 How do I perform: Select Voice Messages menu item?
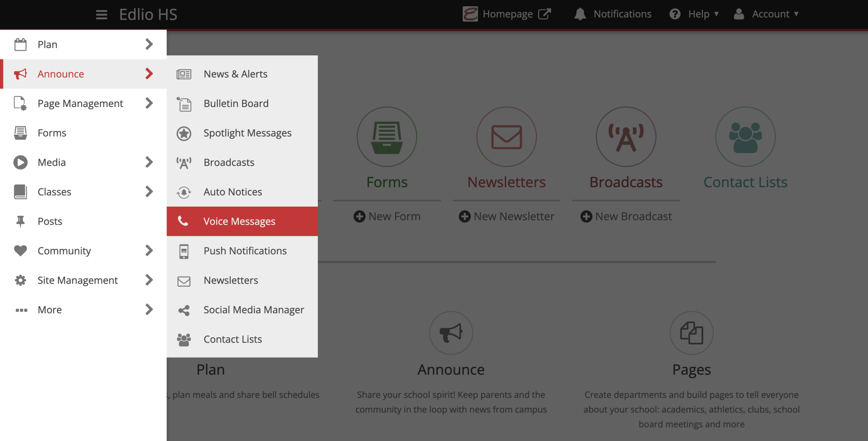pyautogui.click(x=242, y=221)
